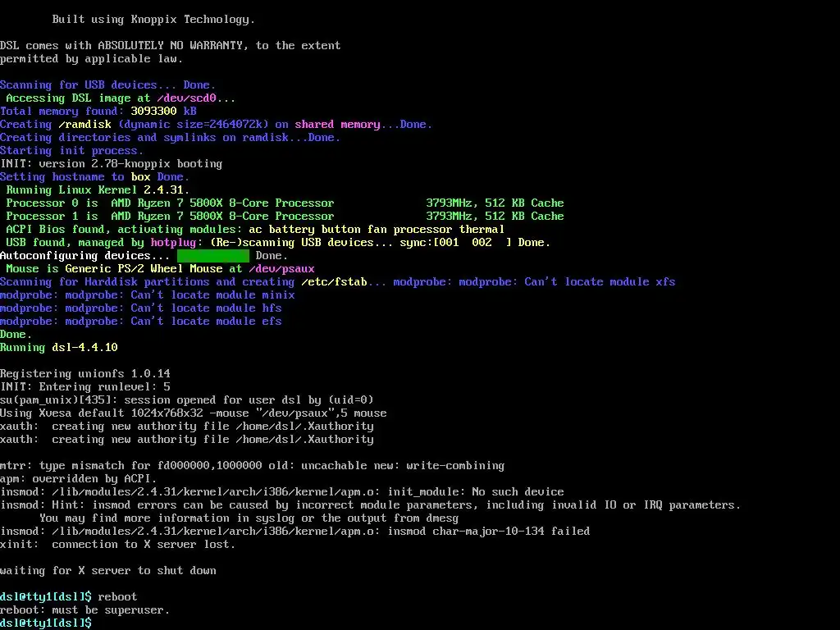Click the 'ABSOLUTELY NO WARRANTY' text
Screen dimensions: 840x630
[x=171, y=46]
